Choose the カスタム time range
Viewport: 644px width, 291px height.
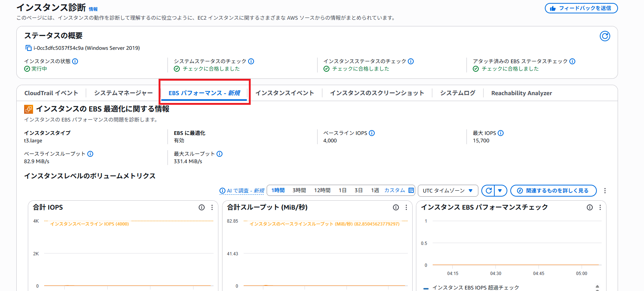point(394,190)
